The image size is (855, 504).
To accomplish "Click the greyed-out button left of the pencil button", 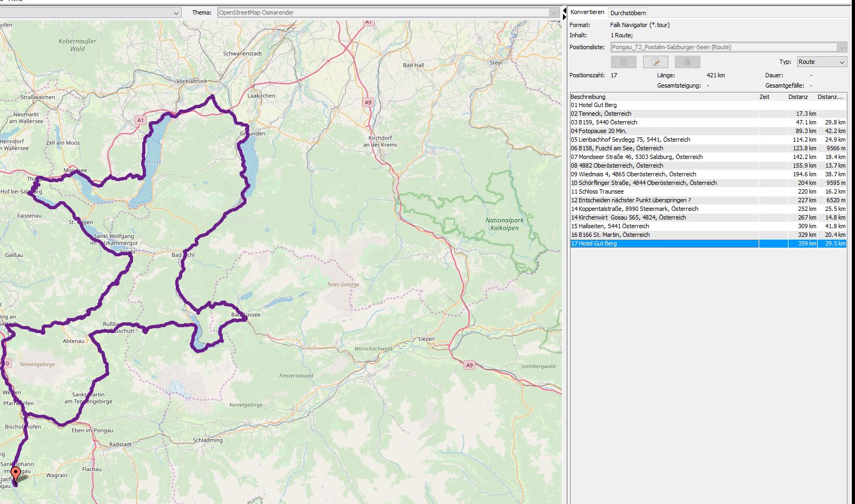I will point(624,62).
